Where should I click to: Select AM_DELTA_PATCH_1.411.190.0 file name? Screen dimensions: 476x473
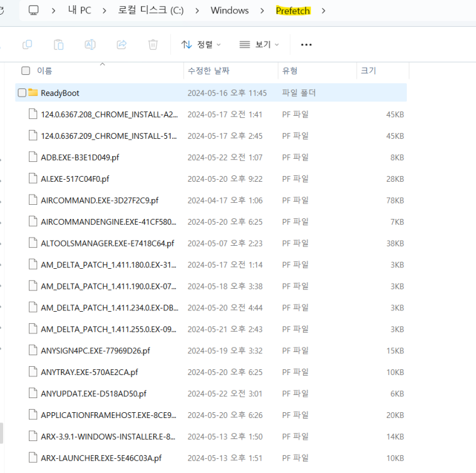point(108,286)
